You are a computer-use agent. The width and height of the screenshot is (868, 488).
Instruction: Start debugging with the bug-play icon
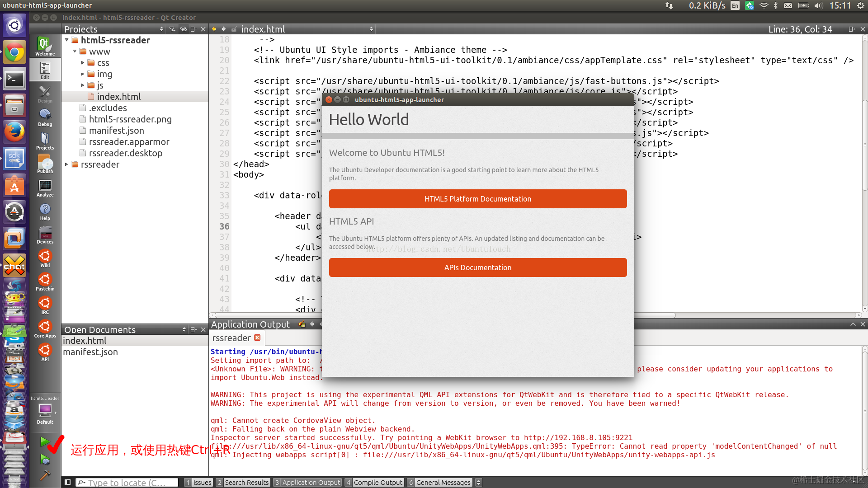tap(44, 460)
